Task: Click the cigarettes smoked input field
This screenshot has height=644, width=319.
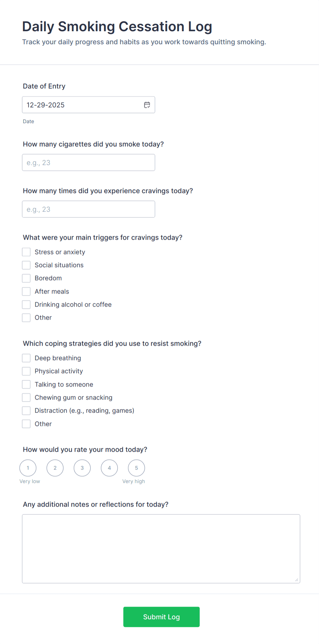Action: point(88,162)
